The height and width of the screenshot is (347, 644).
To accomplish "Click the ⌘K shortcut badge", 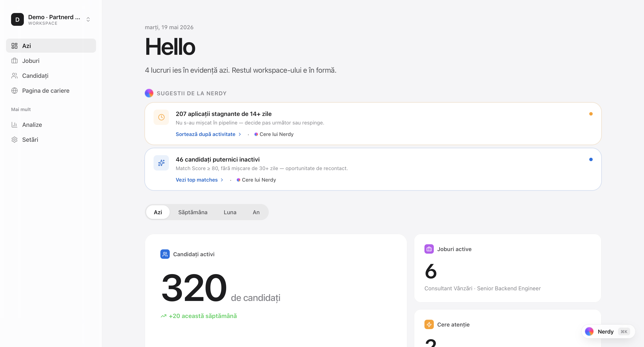I will pos(624,331).
